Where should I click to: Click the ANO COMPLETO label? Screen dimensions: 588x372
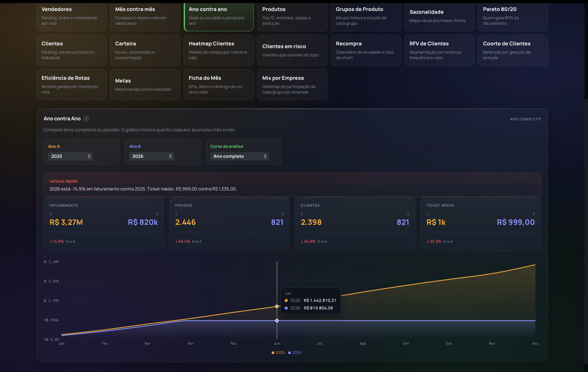[525, 119]
